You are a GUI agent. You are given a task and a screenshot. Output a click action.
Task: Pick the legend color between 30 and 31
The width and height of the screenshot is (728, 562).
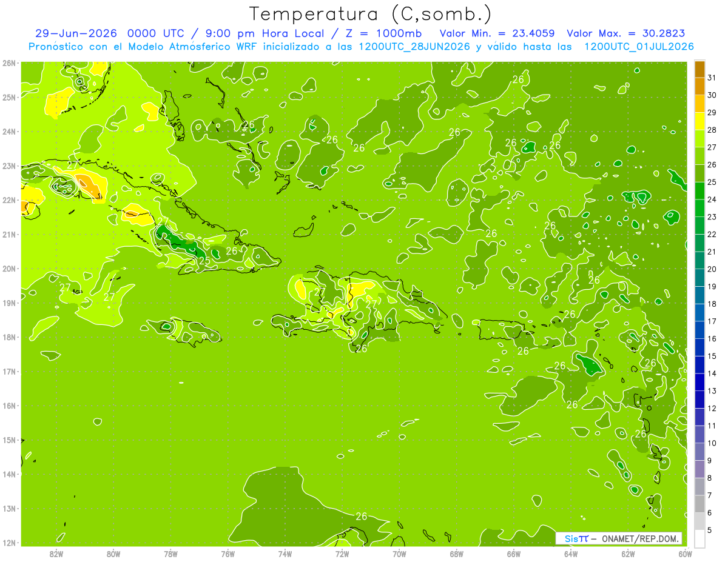pyautogui.click(x=699, y=86)
